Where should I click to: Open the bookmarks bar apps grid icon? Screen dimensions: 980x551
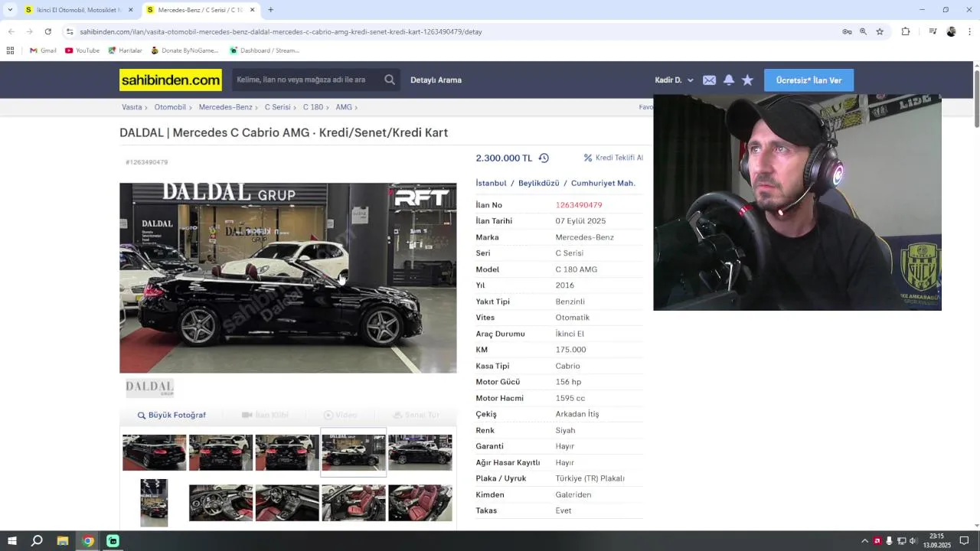point(10,51)
